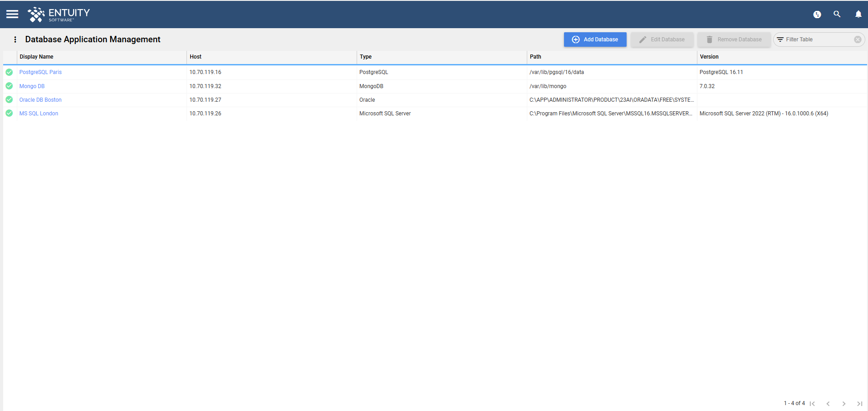Go to last page of table

tap(859, 404)
